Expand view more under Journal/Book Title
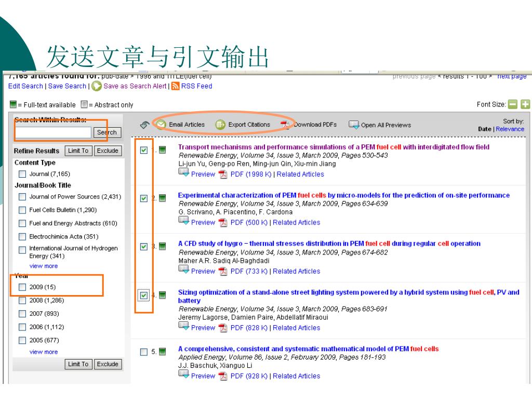Image resolution: width=532 pixels, height=399 pixels. tap(44, 266)
